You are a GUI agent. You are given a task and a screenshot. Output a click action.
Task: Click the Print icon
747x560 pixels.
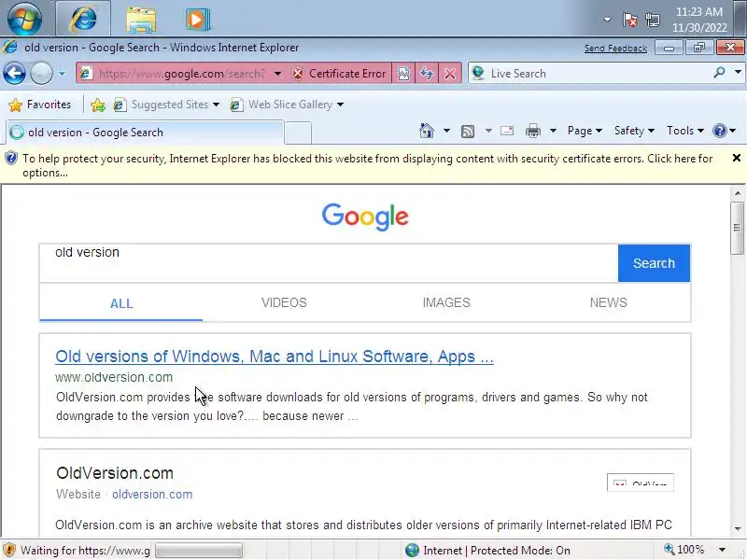[532, 131]
